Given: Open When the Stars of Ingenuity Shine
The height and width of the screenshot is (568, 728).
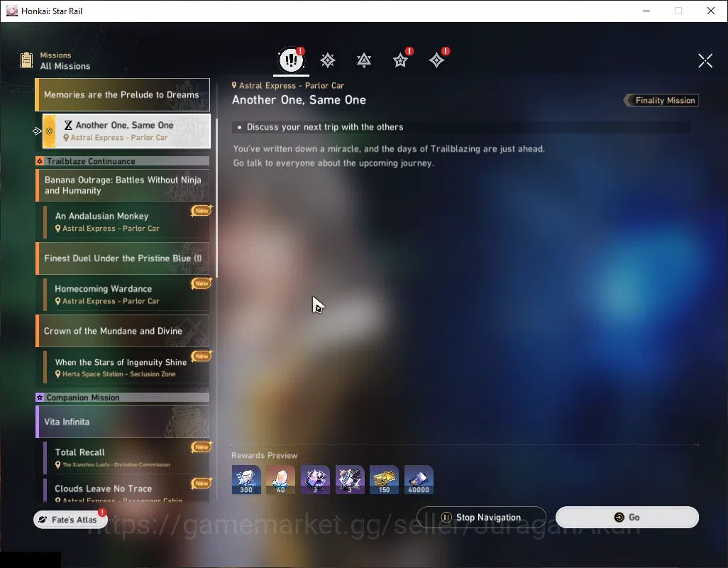Looking at the screenshot, I should (127, 367).
